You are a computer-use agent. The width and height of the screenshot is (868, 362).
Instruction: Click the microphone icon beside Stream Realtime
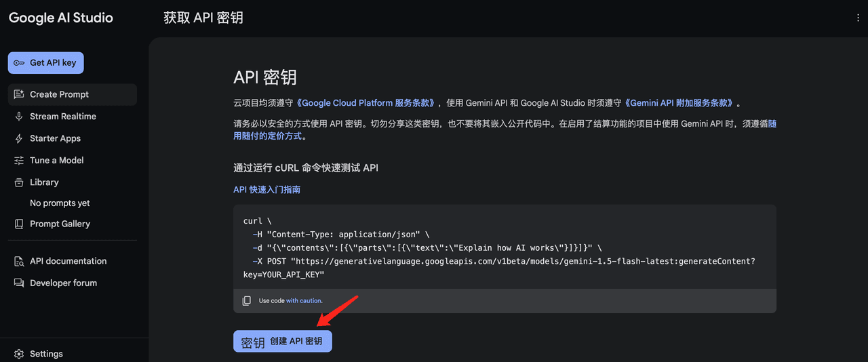click(19, 116)
